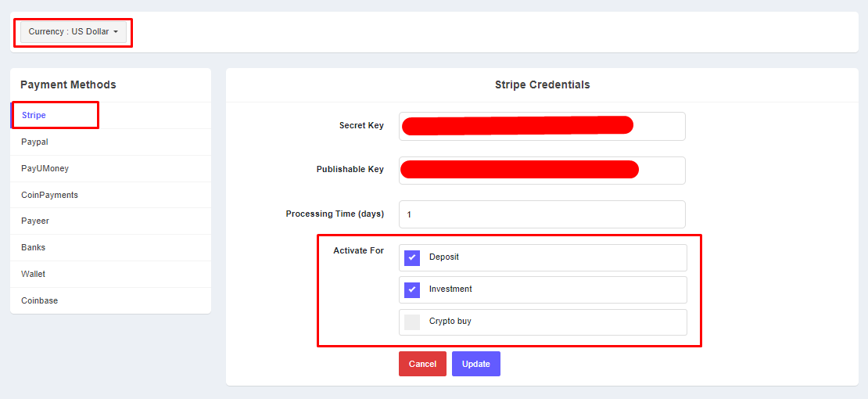Viewport: 868px width, 399px height.
Task: Choose CoinPayments from payment methods
Action: 49,195
